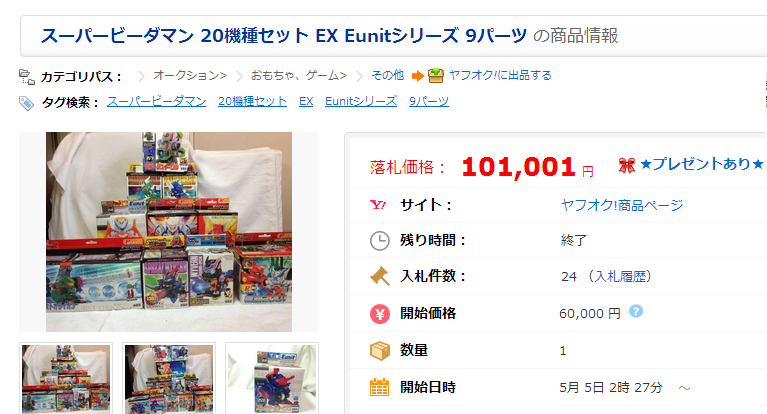Screen dimensions: 767x414
Task: Click the tag search icon
Action: click(x=26, y=103)
